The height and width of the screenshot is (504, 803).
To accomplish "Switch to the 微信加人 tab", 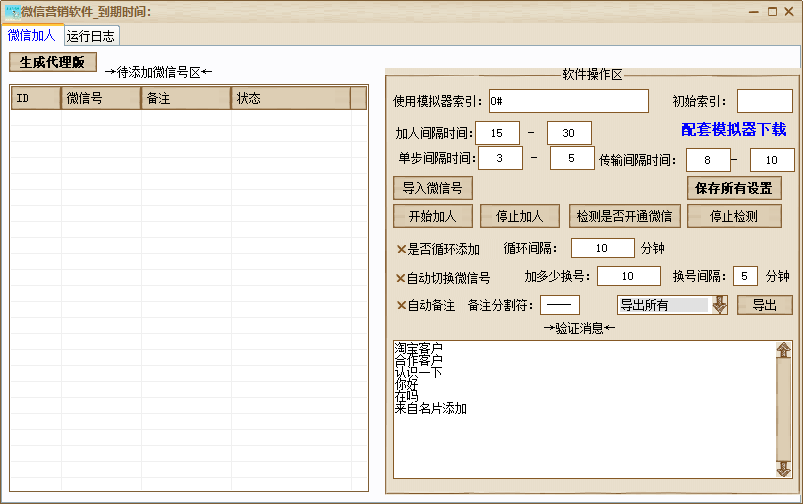I will (32, 35).
